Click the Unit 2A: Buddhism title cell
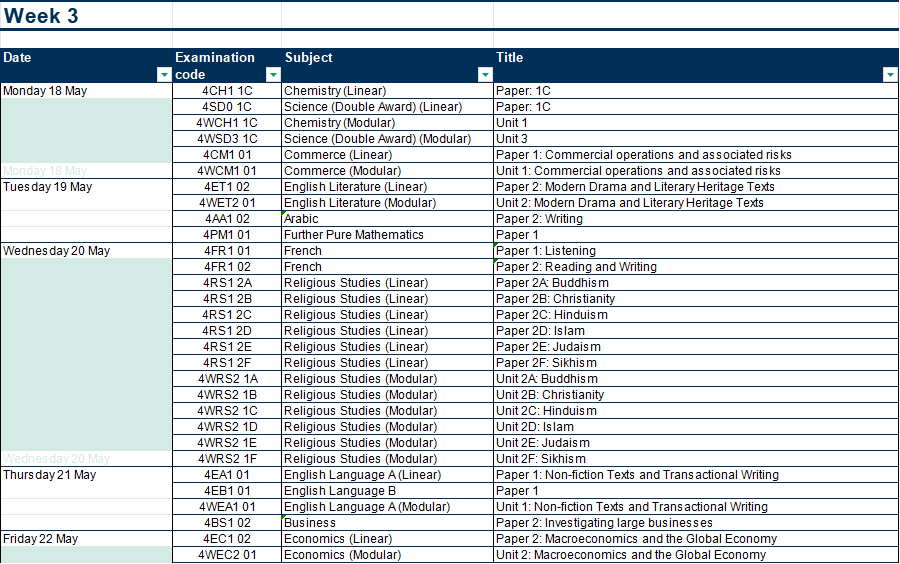This screenshot has height=564, width=900. point(546,379)
